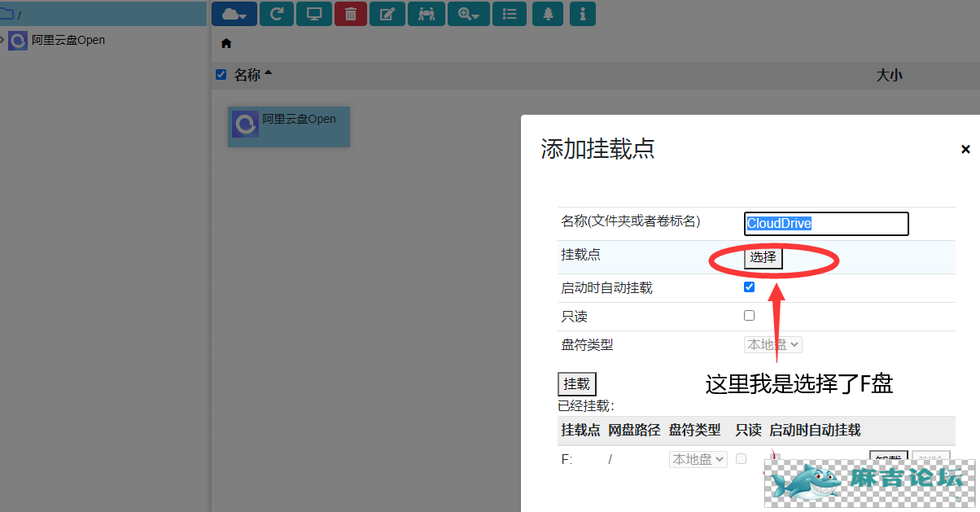Click the red trash delete icon
This screenshot has height=512, width=980.
[x=351, y=14]
